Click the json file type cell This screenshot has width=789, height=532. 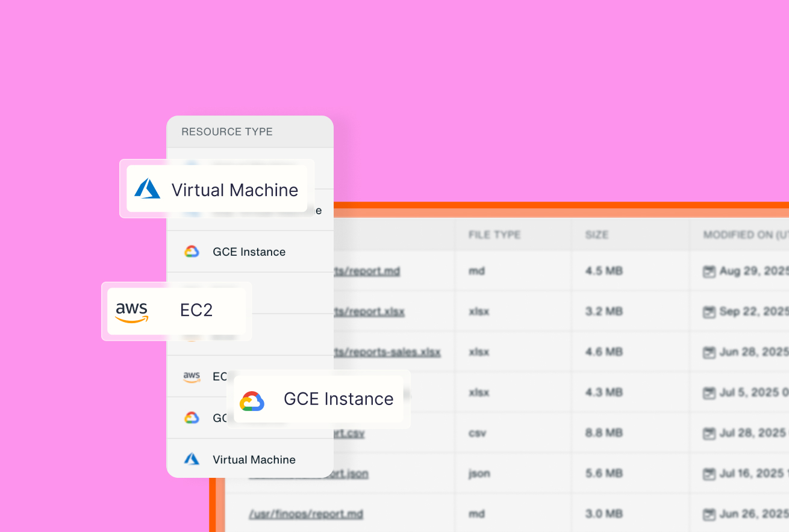[479, 474]
